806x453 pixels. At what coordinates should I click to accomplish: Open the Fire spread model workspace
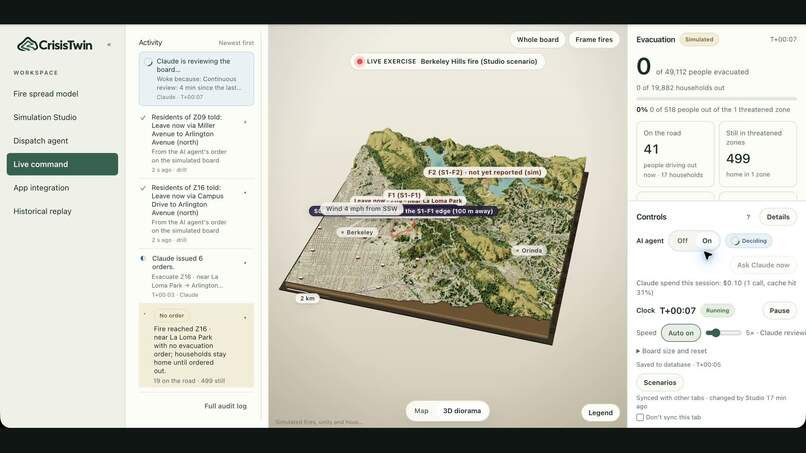62,94
